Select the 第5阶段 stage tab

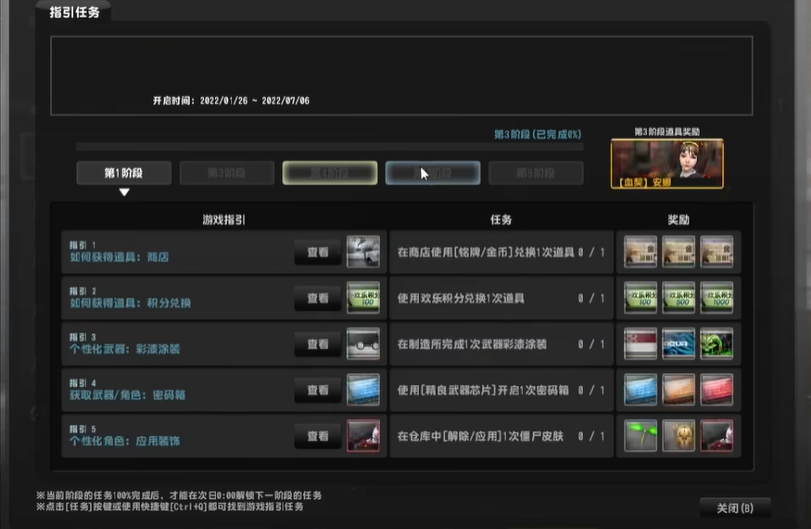535,173
